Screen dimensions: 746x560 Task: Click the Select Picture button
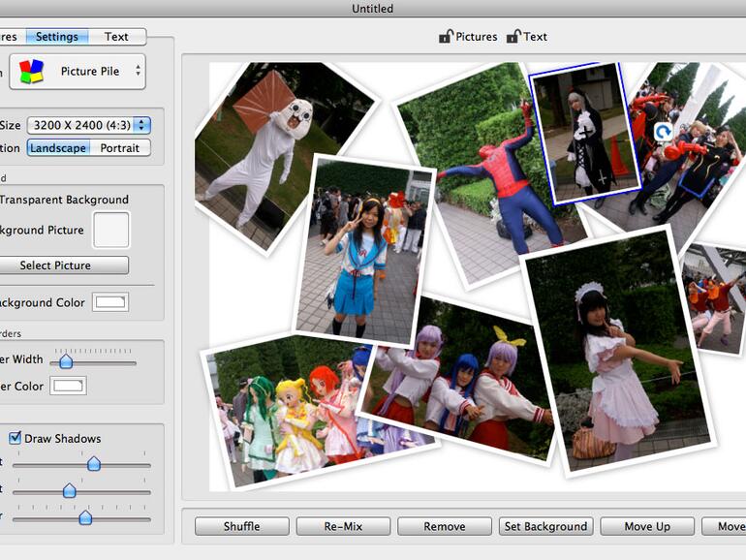click(x=56, y=265)
